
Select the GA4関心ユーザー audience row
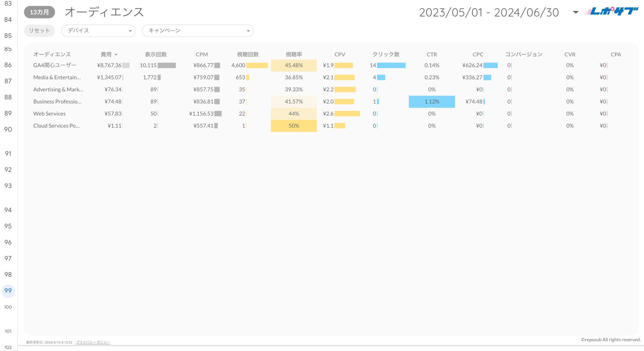click(55, 65)
